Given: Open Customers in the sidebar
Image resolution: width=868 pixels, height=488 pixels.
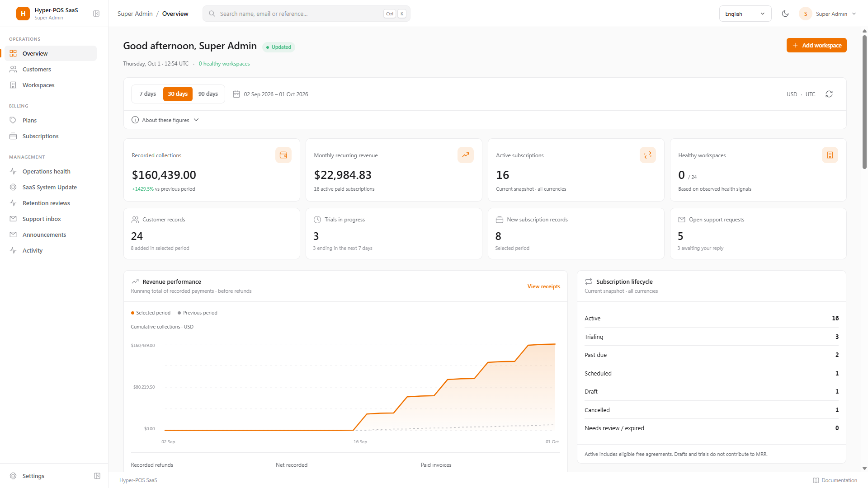Looking at the screenshot, I should point(51,69).
